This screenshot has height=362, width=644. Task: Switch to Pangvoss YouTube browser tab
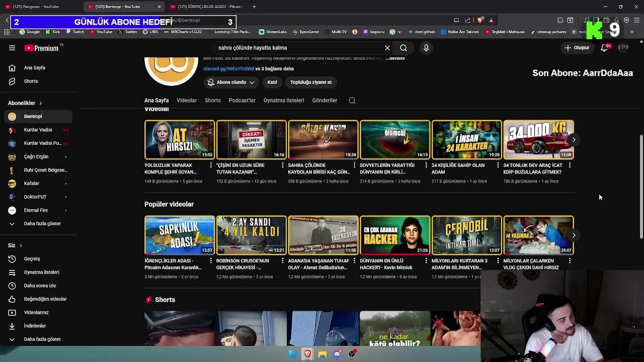coord(40,7)
